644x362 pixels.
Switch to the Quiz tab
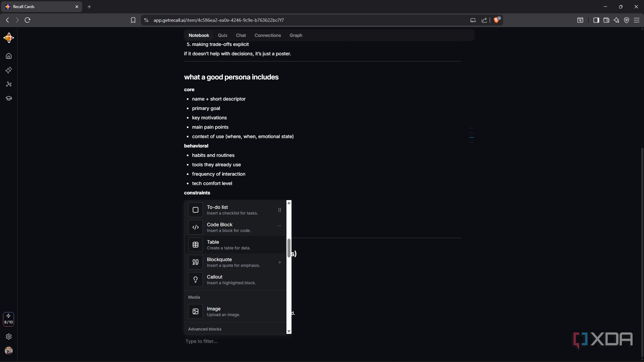point(222,35)
